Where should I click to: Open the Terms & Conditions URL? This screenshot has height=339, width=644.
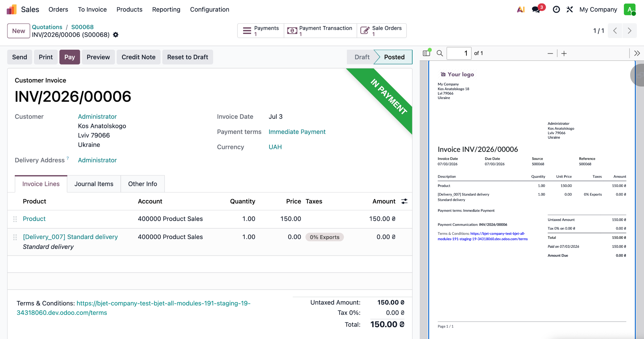pos(133,308)
